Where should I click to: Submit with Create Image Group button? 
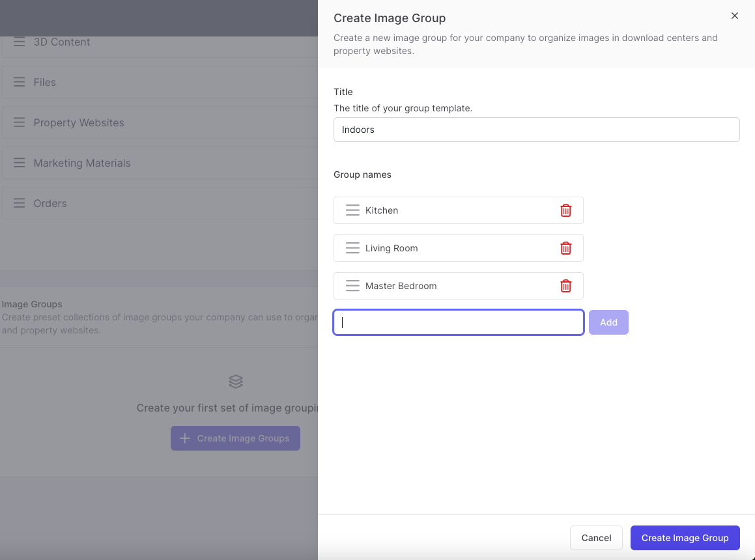(685, 538)
